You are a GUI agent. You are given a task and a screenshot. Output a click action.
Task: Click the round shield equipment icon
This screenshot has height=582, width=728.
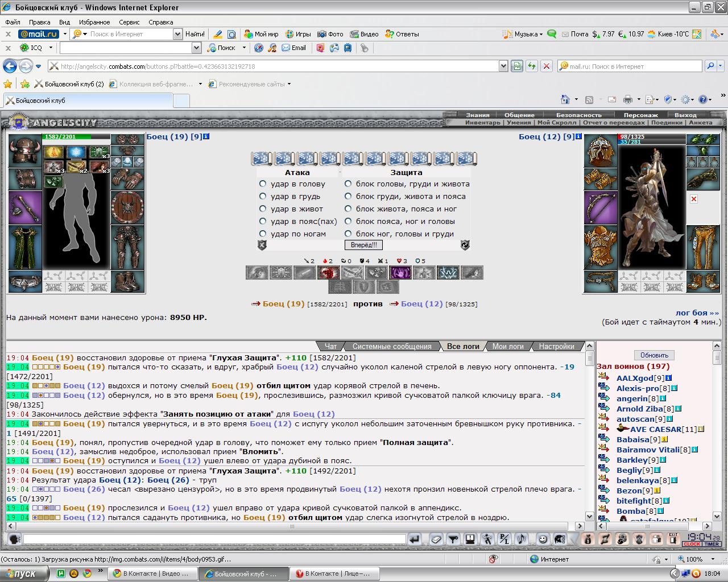coord(127,207)
